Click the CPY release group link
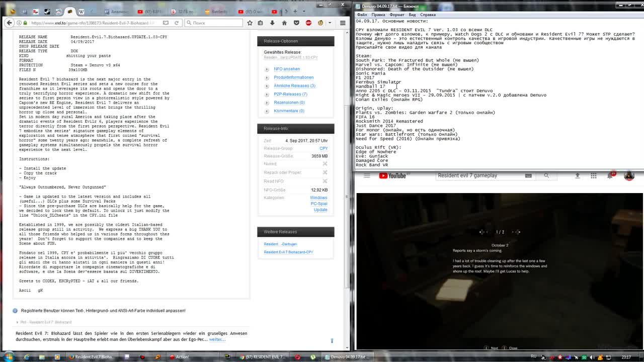The height and width of the screenshot is (362, 644). tap(324, 148)
